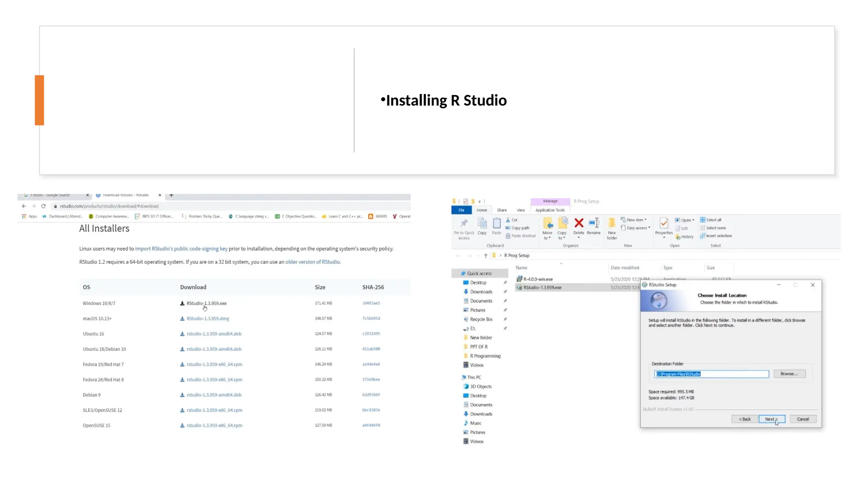
Task: Cancel the RStudio Setup wizard
Action: pos(803,419)
